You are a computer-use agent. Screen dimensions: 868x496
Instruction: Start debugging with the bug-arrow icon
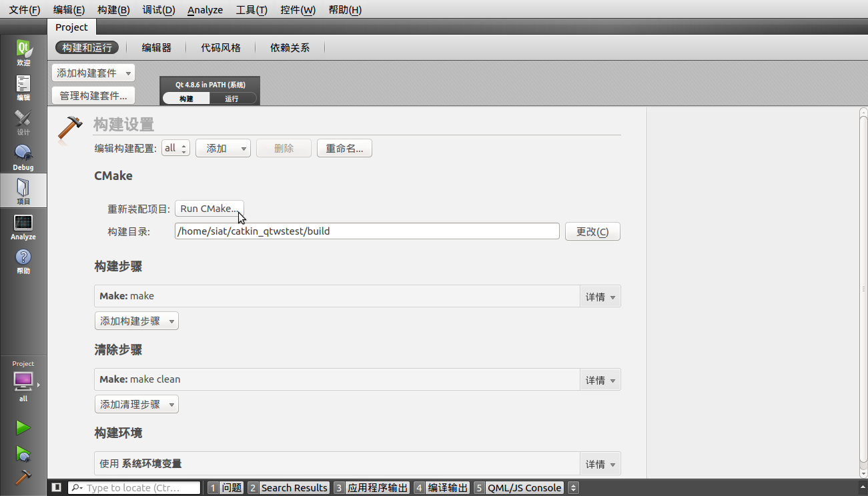[x=23, y=454]
